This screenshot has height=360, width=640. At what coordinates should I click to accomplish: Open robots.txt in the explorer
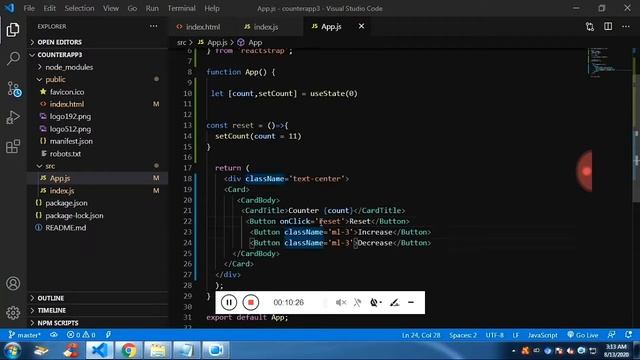98,153
